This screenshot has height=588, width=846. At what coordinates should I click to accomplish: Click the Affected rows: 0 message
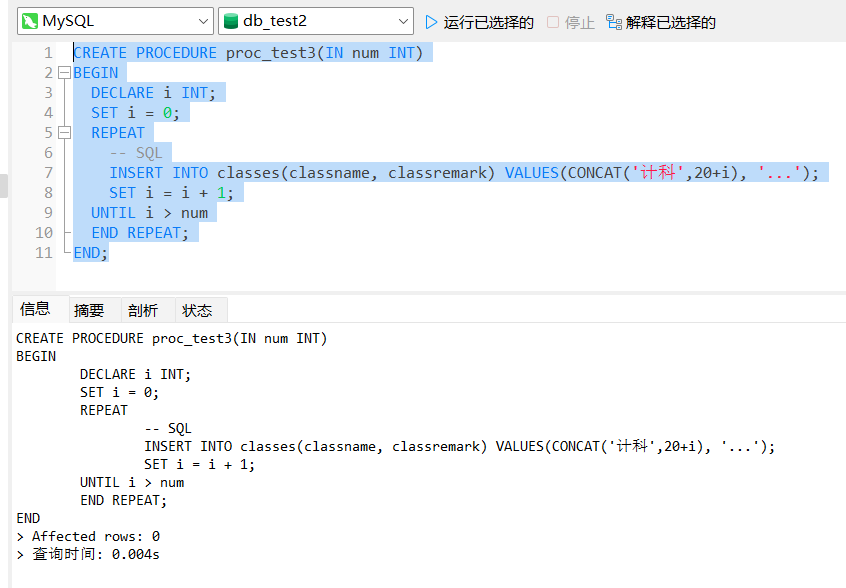(x=88, y=536)
